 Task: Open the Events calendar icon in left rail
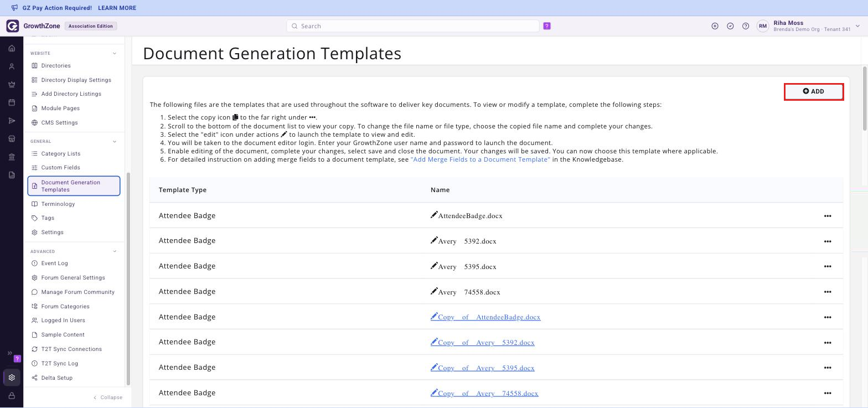pyautogui.click(x=12, y=103)
